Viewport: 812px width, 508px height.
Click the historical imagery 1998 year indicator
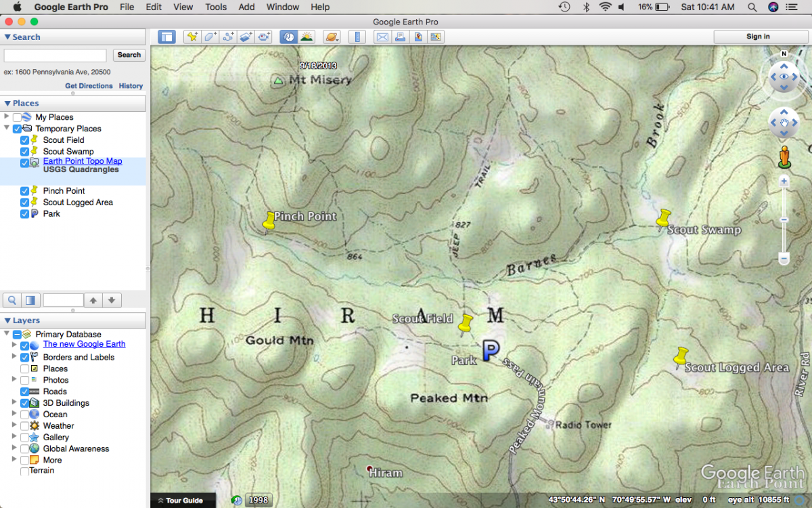[258, 501]
